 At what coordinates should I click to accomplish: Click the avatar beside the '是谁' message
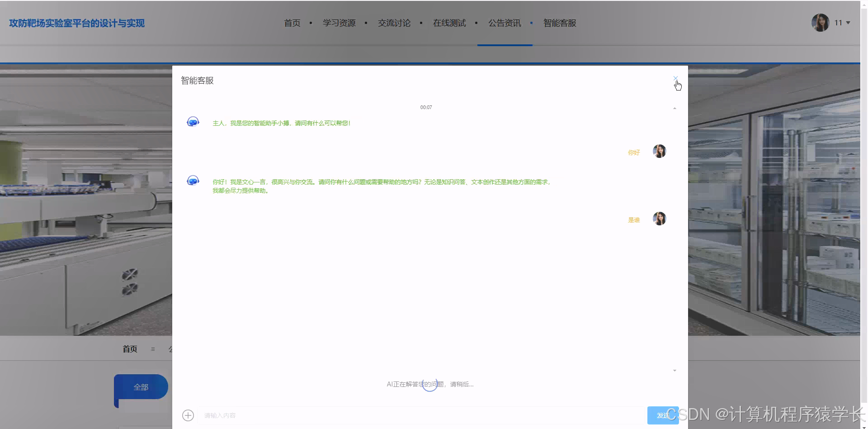coord(659,219)
